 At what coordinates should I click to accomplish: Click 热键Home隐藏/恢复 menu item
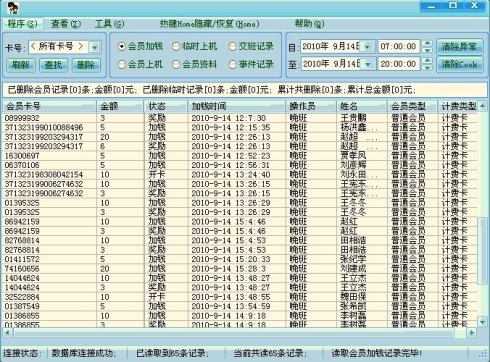(209, 24)
